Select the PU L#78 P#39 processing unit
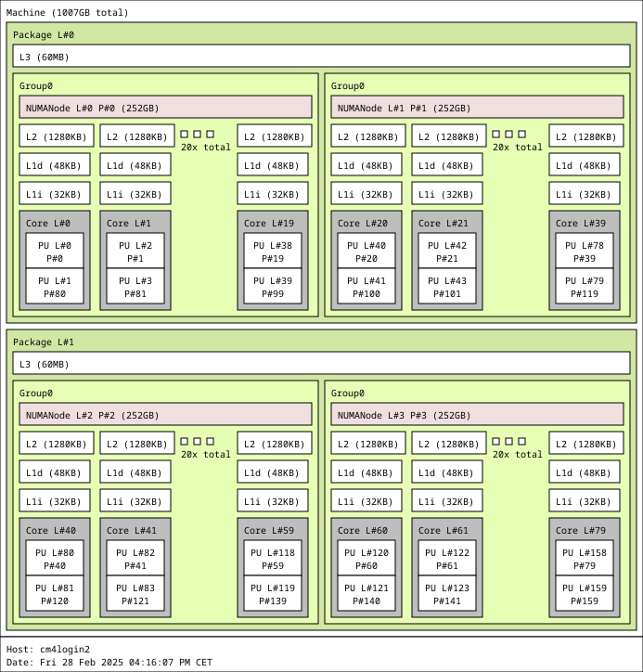 point(585,252)
